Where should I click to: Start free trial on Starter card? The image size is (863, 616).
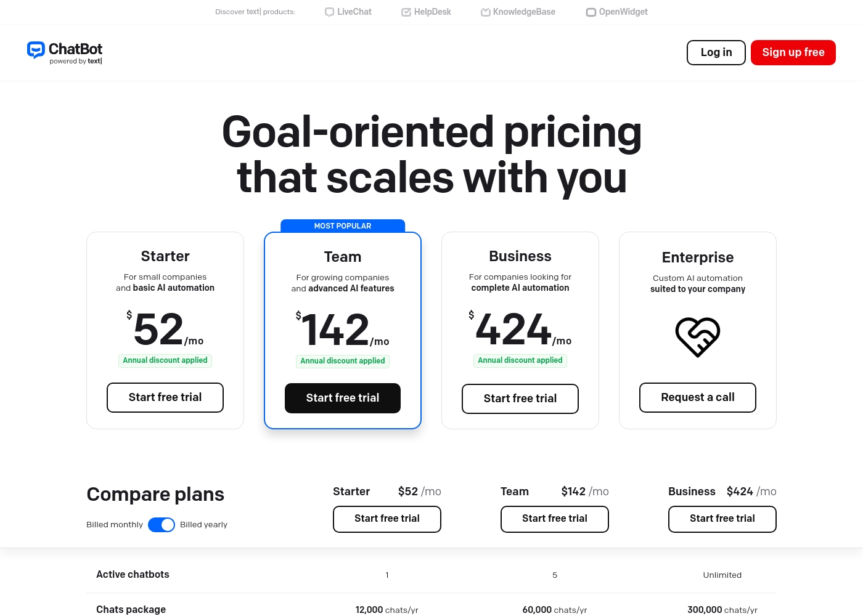click(x=165, y=398)
